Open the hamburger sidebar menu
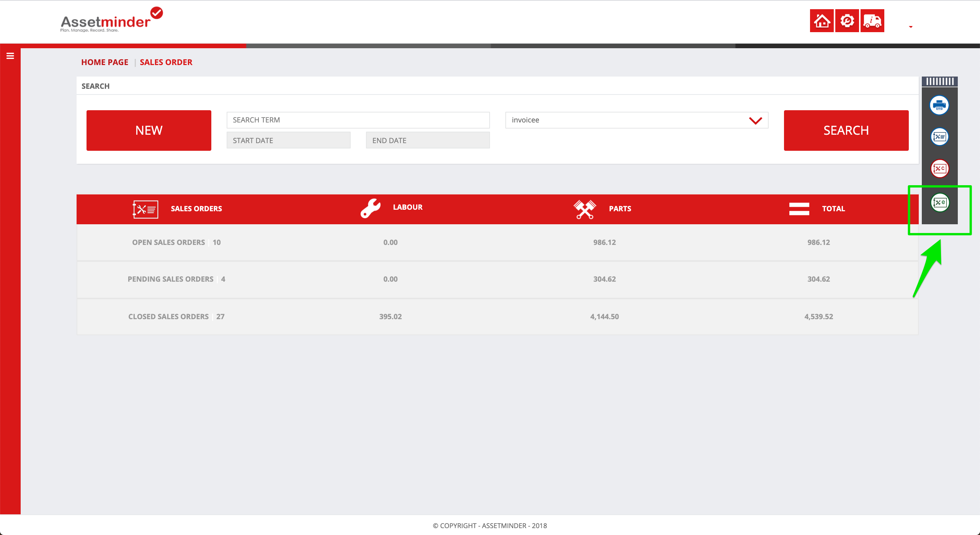980x535 pixels. [10, 56]
